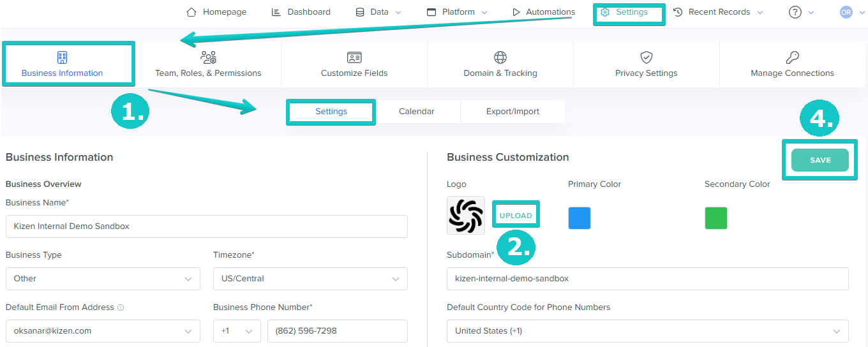This screenshot has width=868, height=347.
Task: Click the UPLOAD logo button
Action: 516,216
